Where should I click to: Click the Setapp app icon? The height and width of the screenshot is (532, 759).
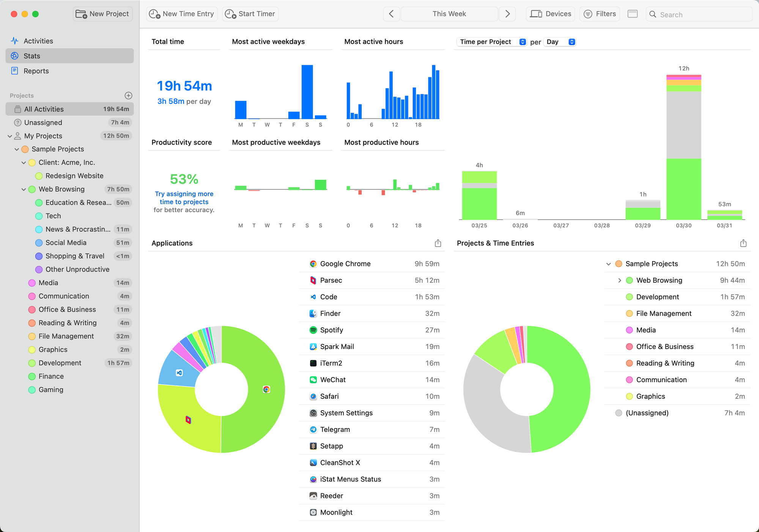click(x=313, y=446)
